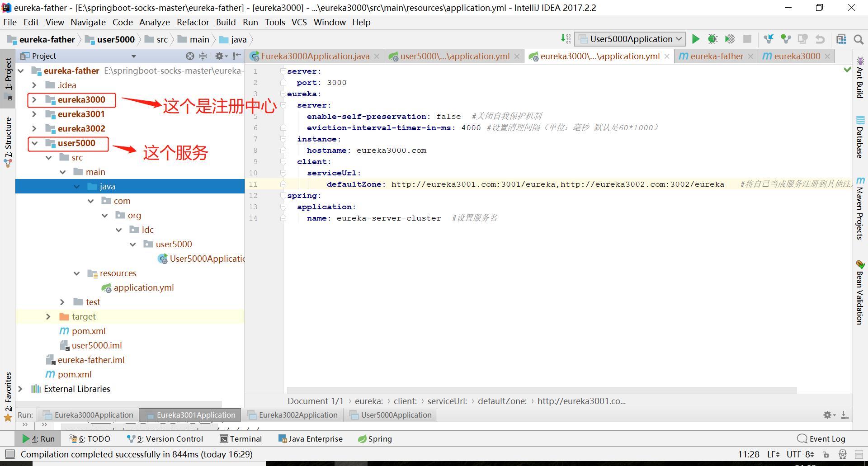Image resolution: width=868 pixels, height=466 pixels.
Task: Toggle the Favorites tool window sidebar button
Action: click(x=8, y=396)
